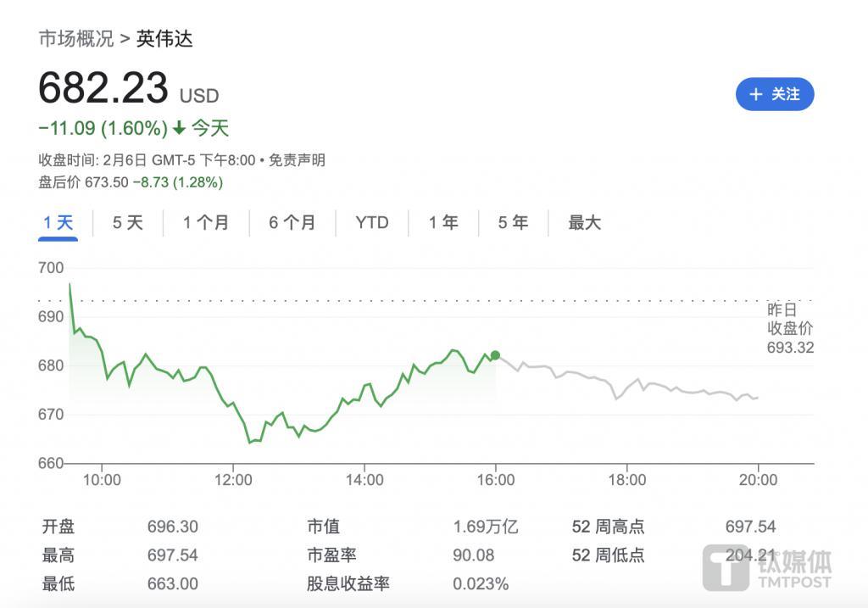Screen dimensions: 868x608
Task: Switch to the YTD tab
Action: click(371, 222)
